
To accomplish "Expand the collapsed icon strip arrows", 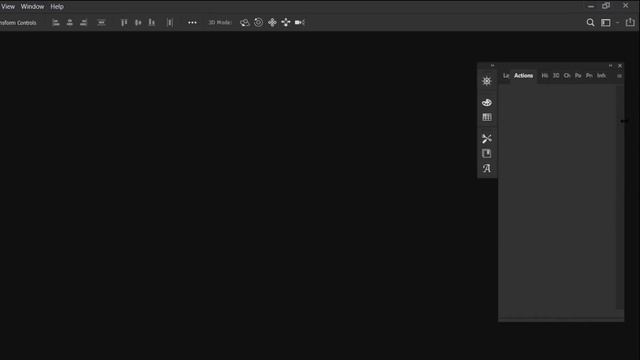I will [492, 66].
